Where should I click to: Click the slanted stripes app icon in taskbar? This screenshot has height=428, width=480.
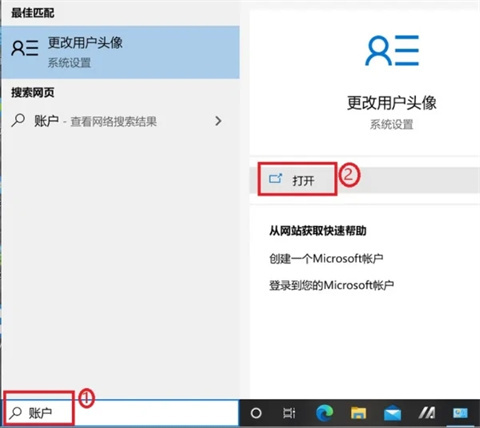(427, 413)
